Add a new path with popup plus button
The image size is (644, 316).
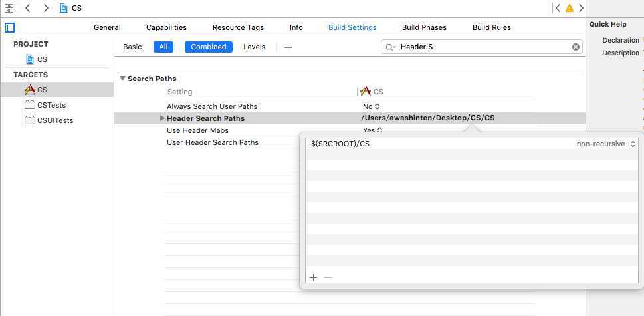pyautogui.click(x=314, y=278)
